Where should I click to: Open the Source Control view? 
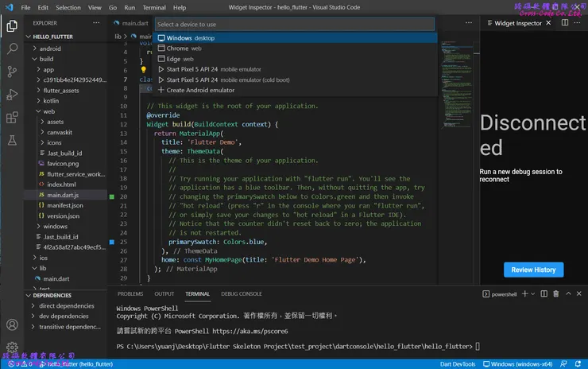(x=12, y=72)
